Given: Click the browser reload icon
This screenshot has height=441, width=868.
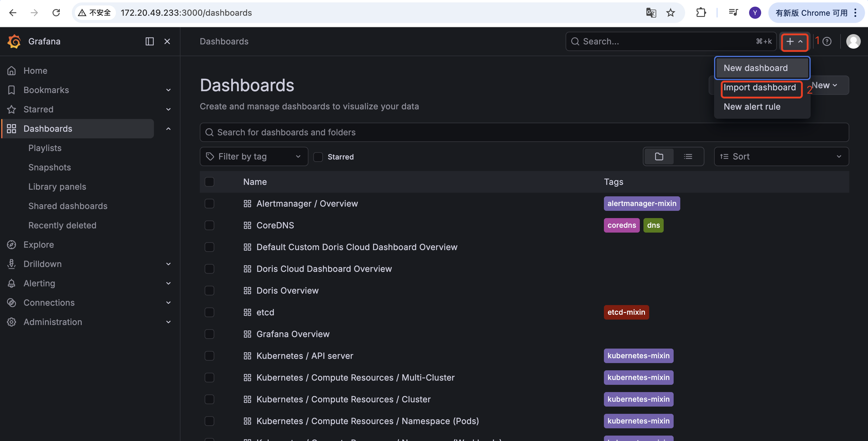Looking at the screenshot, I should (56, 13).
